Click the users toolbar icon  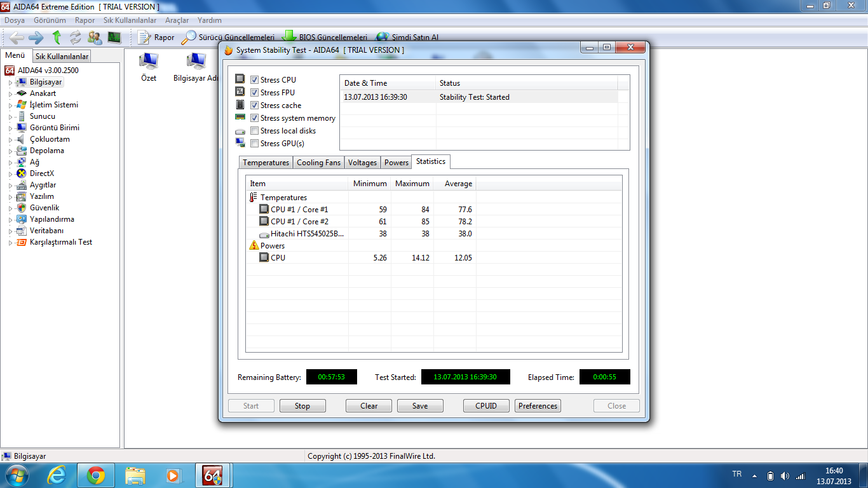pos(95,37)
